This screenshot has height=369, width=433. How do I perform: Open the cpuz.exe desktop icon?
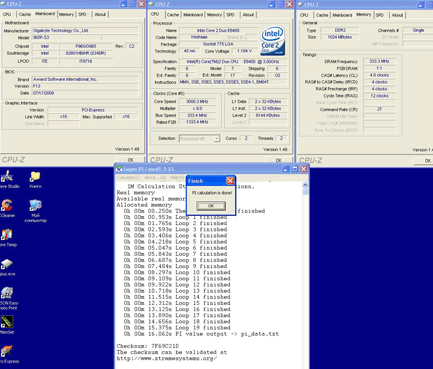[7, 267]
